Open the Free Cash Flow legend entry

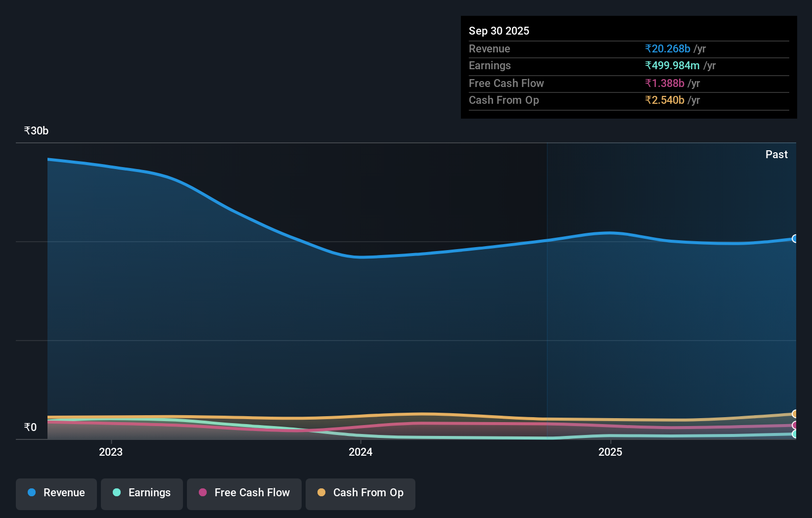coord(244,493)
